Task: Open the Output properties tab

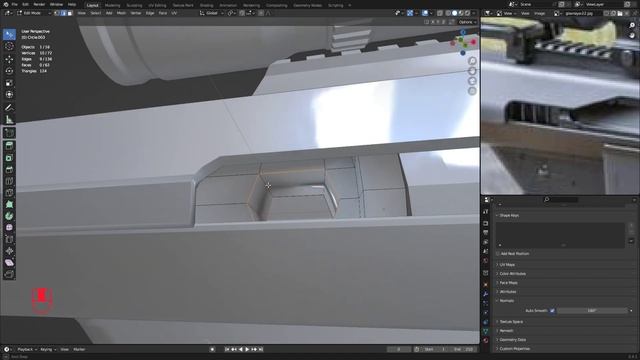Action: [x=486, y=233]
